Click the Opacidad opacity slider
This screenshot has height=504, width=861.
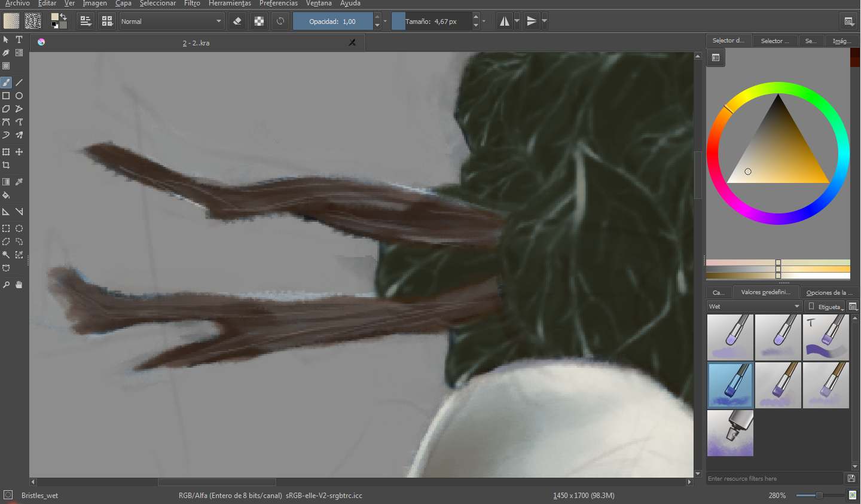pos(332,21)
